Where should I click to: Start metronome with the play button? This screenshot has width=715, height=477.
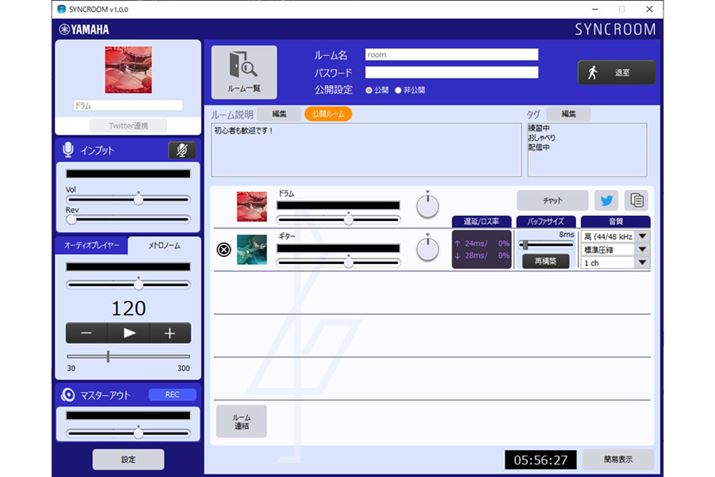[129, 333]
